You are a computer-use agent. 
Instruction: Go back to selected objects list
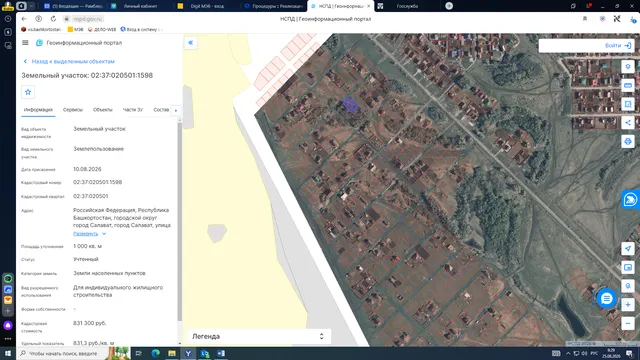[x=69, y=61]
